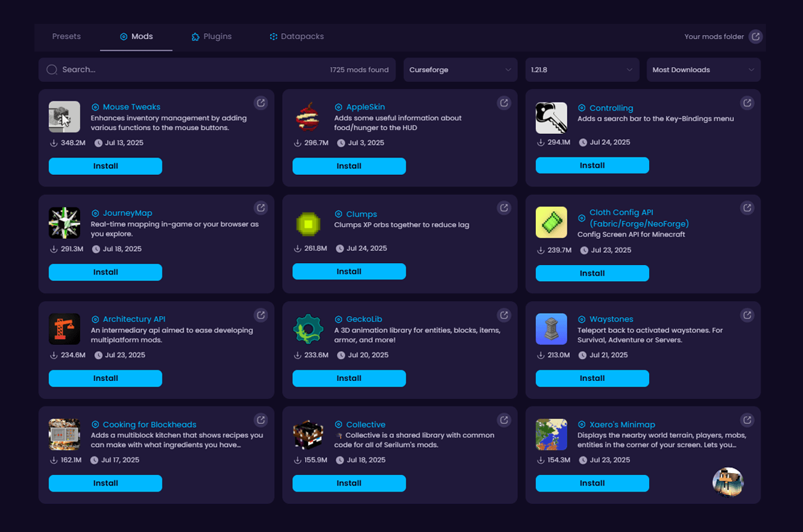Open the 1.21.8 version dropdown
The height and width of the screenshot is (532, 803).
click(x=582, y=70)
